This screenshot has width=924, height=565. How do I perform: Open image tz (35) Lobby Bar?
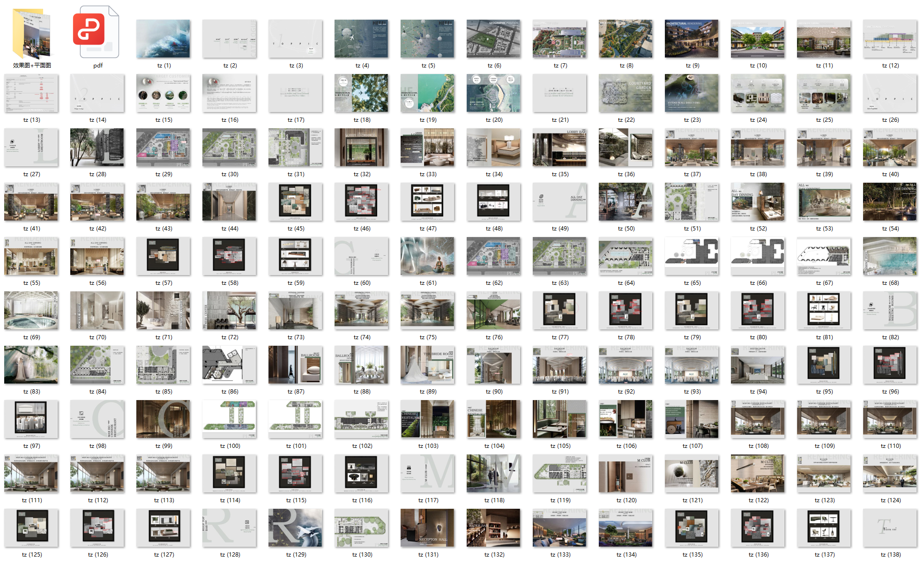click(x=559, y=147)
